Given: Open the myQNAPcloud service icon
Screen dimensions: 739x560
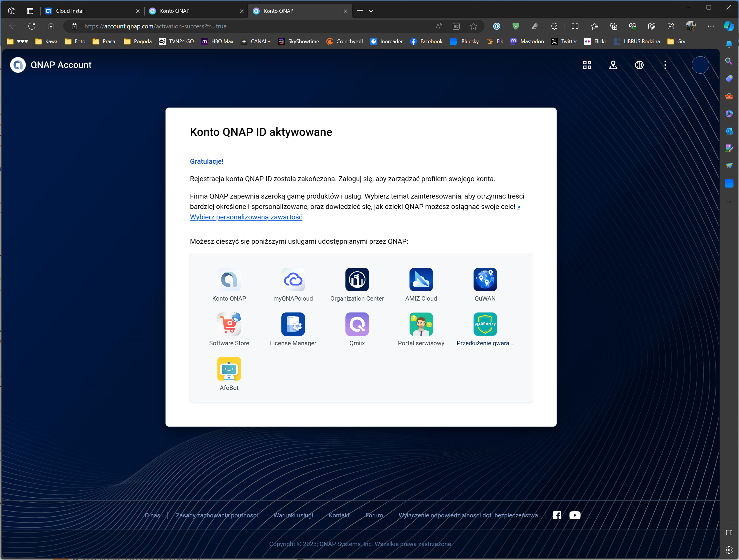Looking at the screenshot, I should [x=293, y=279].
